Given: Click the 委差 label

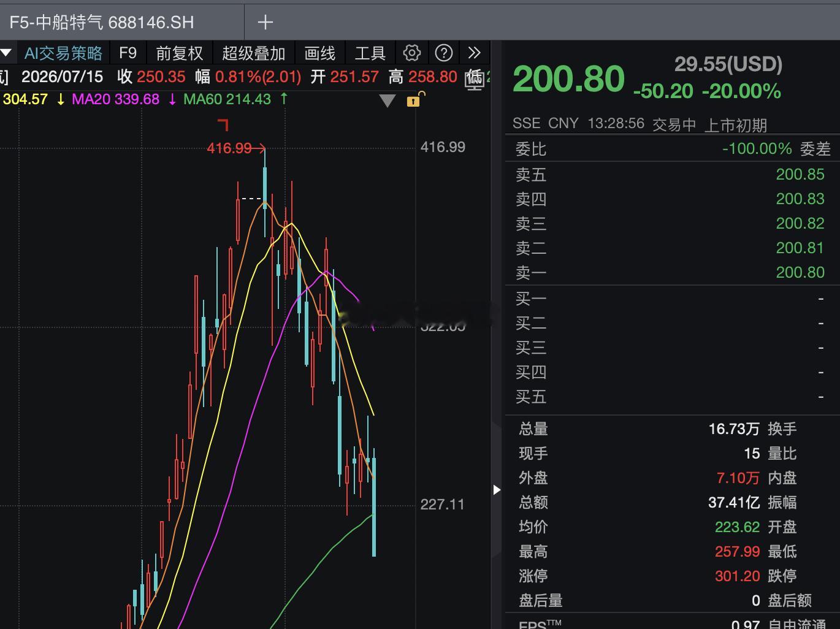Looking at the screenshot, I should click(x=815, y=149).
